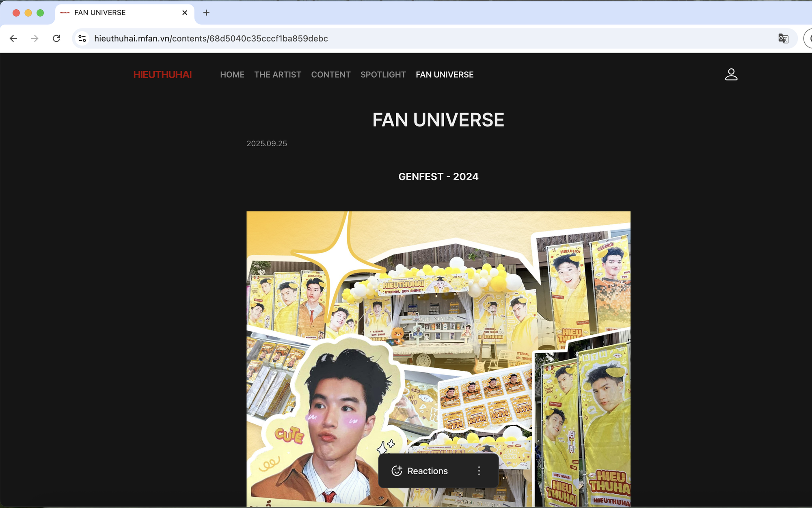812x508 pixels.
Task: Go forward with the forward arrow
Action: point(35,39)
